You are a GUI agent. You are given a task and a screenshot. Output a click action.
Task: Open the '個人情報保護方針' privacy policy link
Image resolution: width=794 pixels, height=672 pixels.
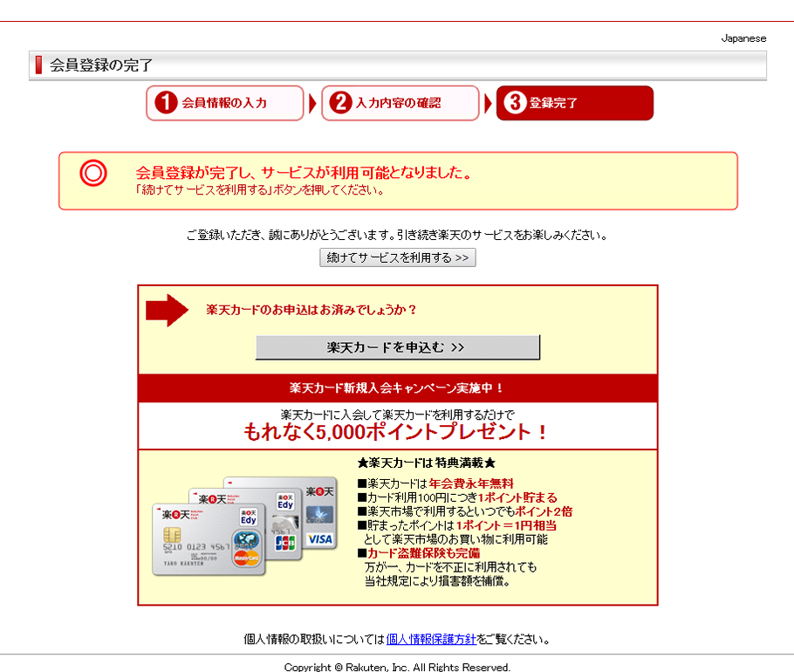click(431, 639)
